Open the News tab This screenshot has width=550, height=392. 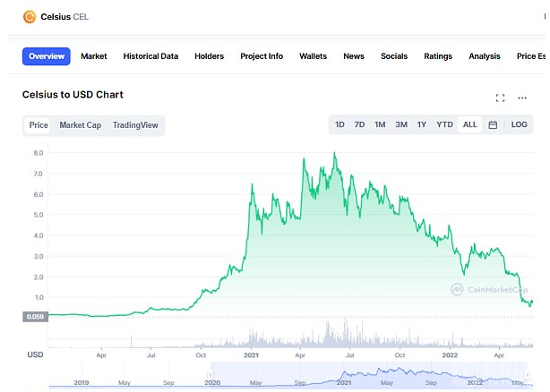tap(354, 56)
